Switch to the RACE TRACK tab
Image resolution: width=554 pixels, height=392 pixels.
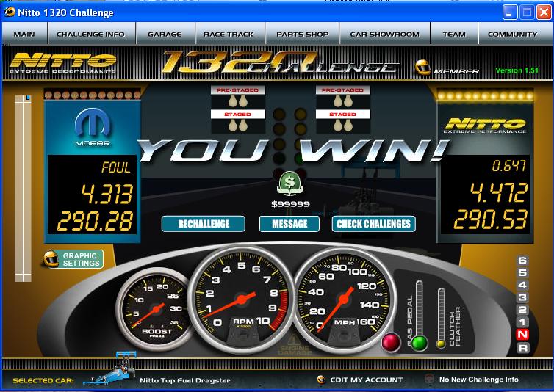(x=229, y=34)
